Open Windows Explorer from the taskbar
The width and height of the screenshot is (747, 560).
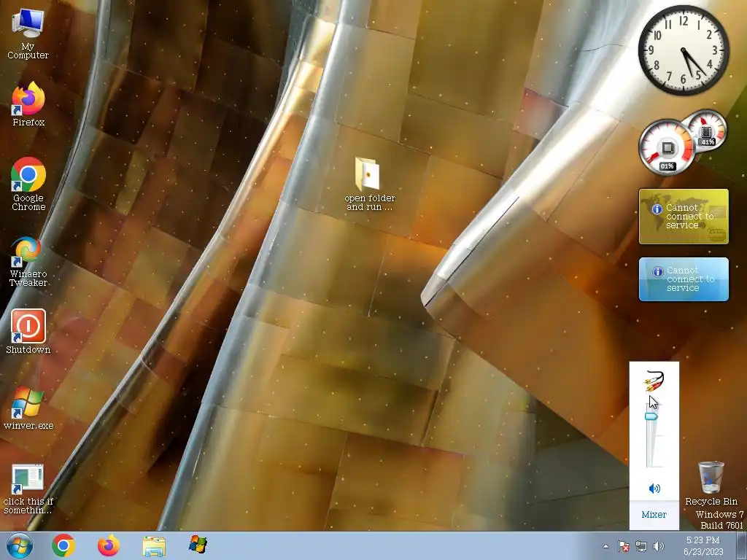(x=154, y=545)
